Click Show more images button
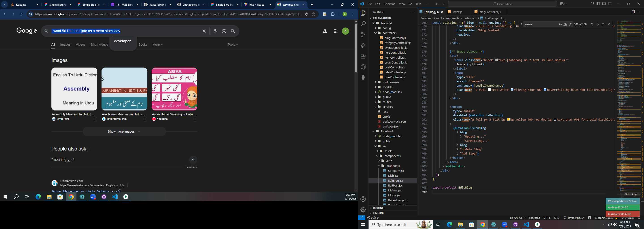 point(124,132)
